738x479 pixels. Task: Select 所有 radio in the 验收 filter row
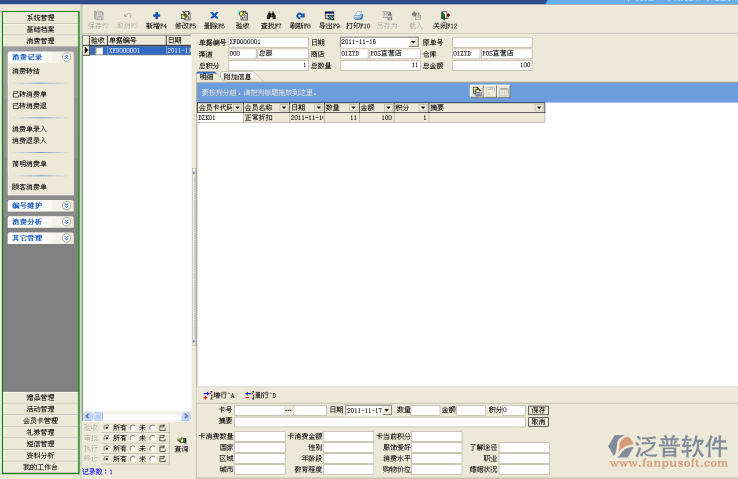click(107, 427)
